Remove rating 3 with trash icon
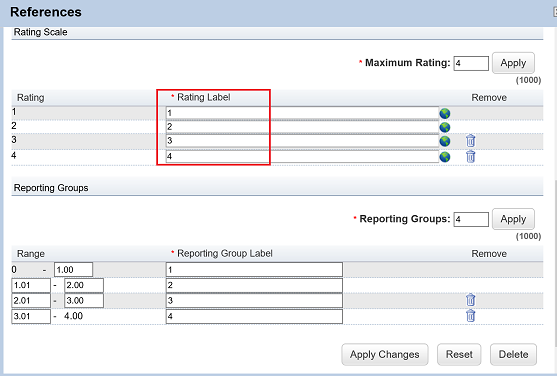 coord(470,141)
